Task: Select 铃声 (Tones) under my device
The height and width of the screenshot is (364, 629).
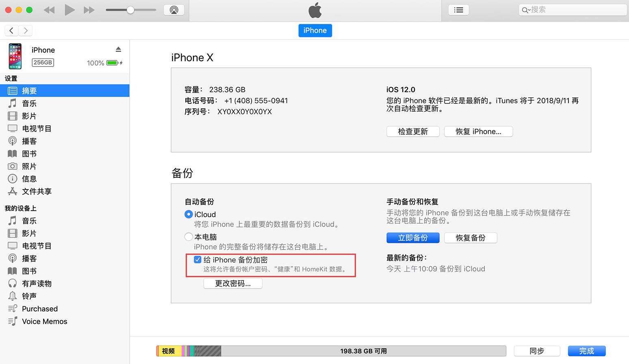Action: [28, 296]
